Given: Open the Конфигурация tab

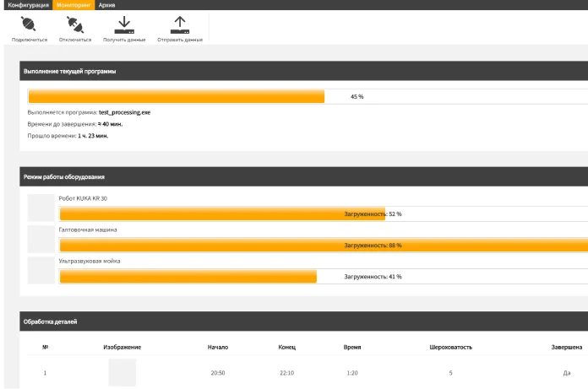Looking at the screenshot, I should coord(28,5).
